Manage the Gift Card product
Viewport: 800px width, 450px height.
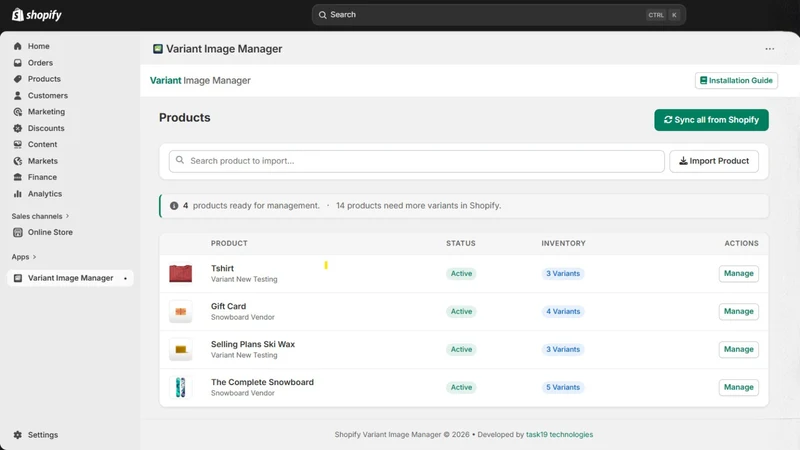click(738, 311)
